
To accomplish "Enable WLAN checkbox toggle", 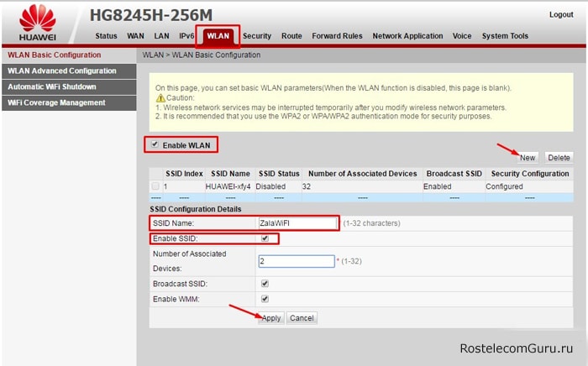I will click(x=154, y=144).
